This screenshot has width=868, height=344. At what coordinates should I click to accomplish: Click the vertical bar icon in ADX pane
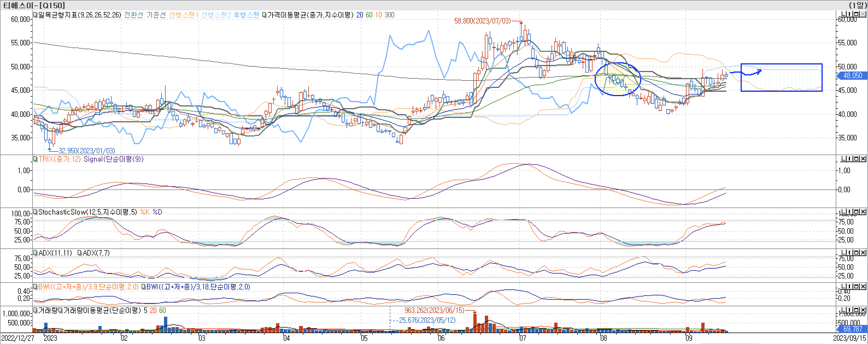[x=850, y=253]
